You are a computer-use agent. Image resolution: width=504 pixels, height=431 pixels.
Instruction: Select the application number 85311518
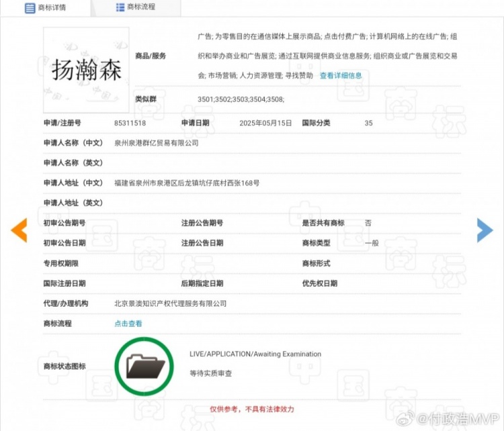pyautogui.click(x=130, y=123)
